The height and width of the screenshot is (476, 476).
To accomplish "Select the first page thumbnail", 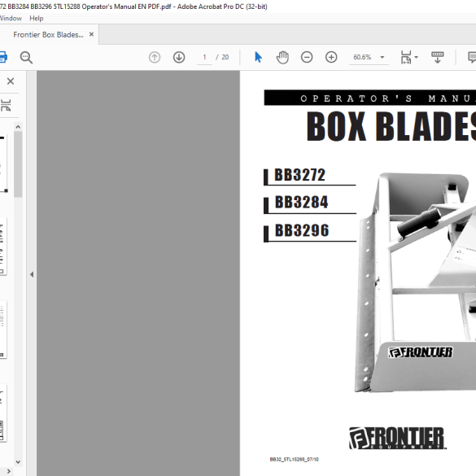I will point(3,164).
